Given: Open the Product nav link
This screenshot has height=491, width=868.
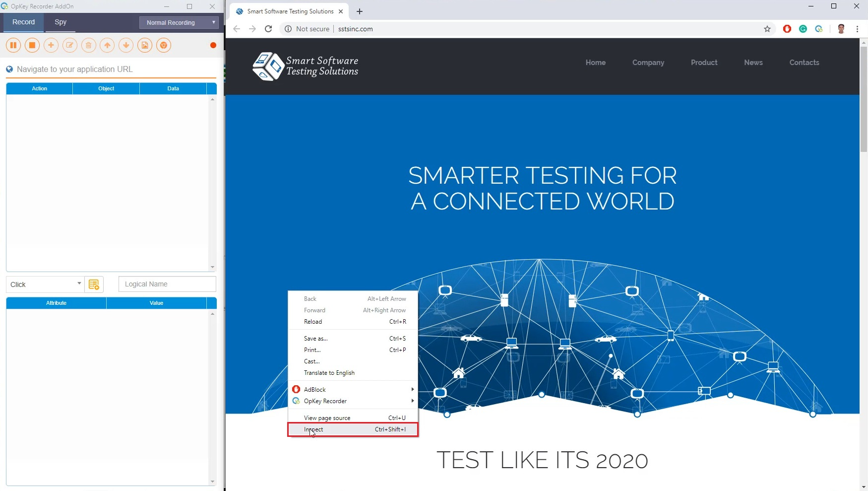Looking at the screenshot, I should pos(704,63).
